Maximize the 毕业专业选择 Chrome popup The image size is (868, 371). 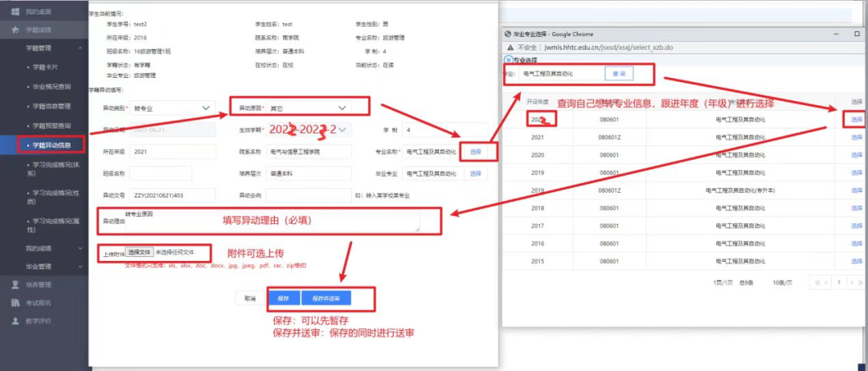[857, 34]
